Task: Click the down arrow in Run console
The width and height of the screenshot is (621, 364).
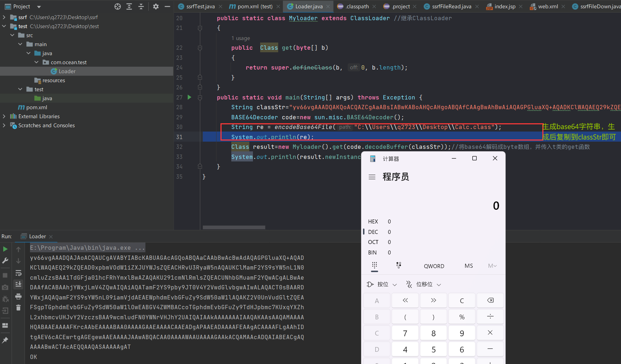Action: (18, 261)
